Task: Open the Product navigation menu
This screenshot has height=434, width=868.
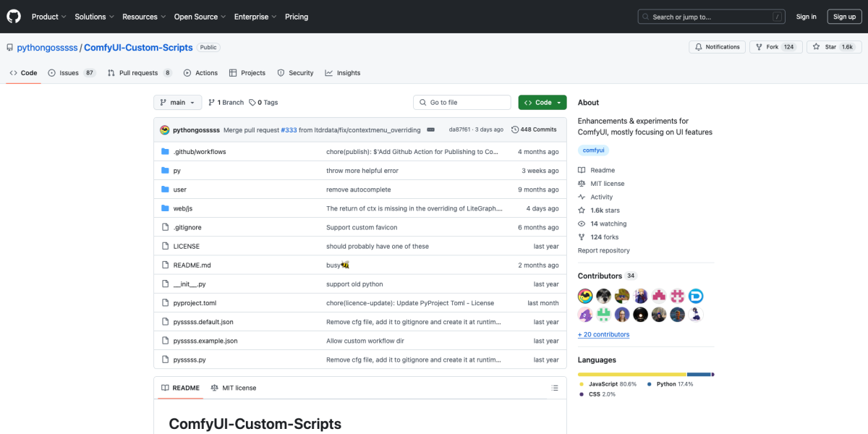Action: coord(48,17)
